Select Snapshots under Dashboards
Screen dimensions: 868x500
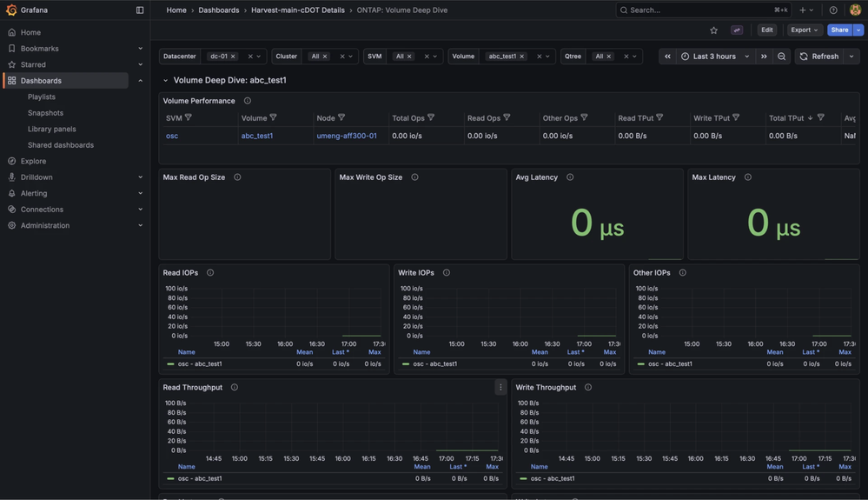click(45, 113)
